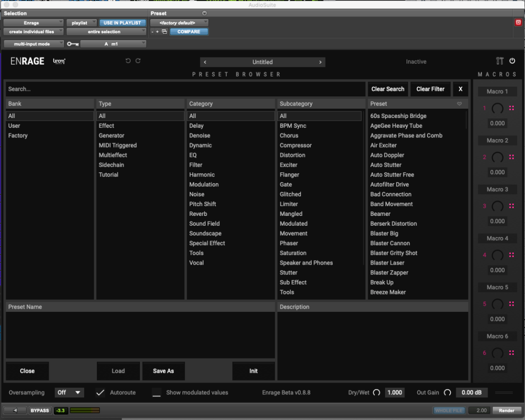This screenshot has height=420, width=525.
Task: Enable Show modulated values checkbox
Action: click(156, 392)
